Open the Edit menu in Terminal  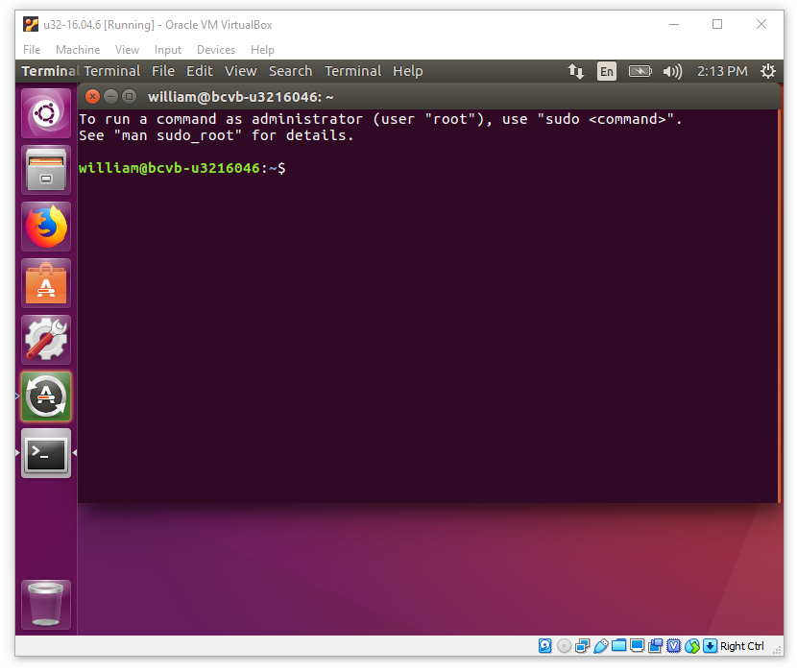[x=200, y=71]
